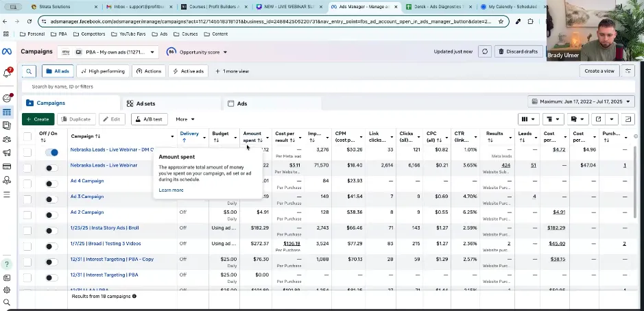The image size is (644, 311).
Task: Click the notifications bell in left sidebar
Action: click(8, 73)
